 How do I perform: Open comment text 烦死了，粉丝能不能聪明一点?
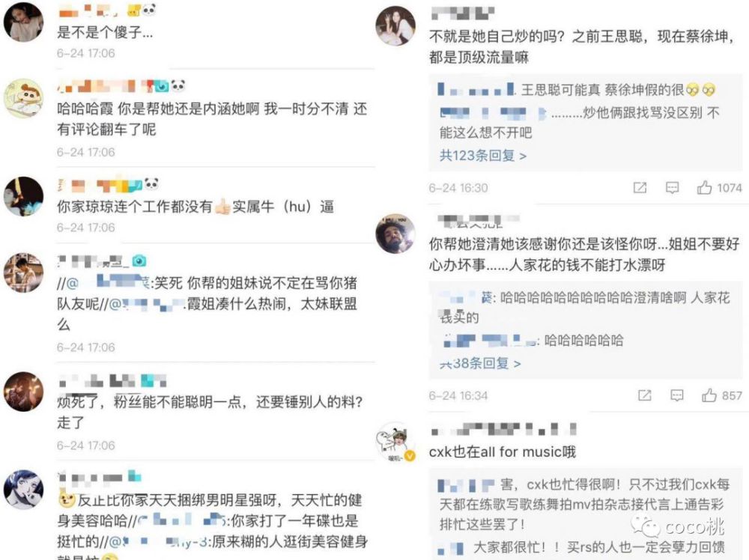pyautogui.click(x=210, y=412)
